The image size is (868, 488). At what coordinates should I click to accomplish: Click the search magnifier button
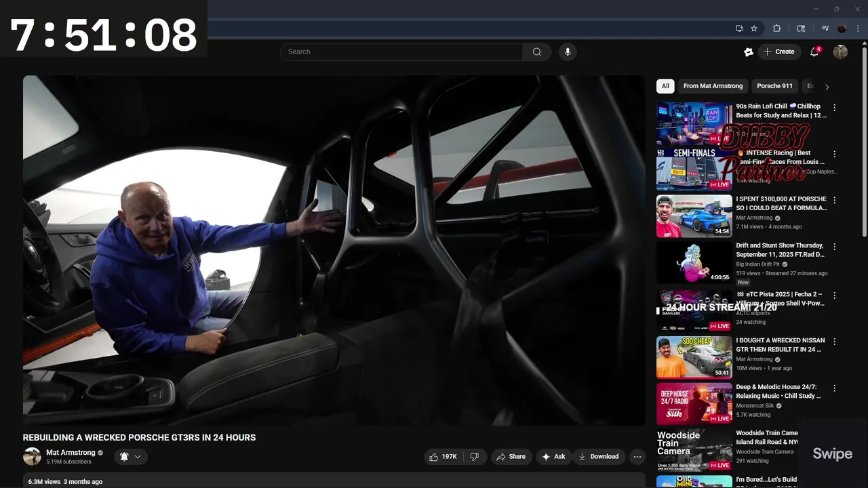pos(536,52)
